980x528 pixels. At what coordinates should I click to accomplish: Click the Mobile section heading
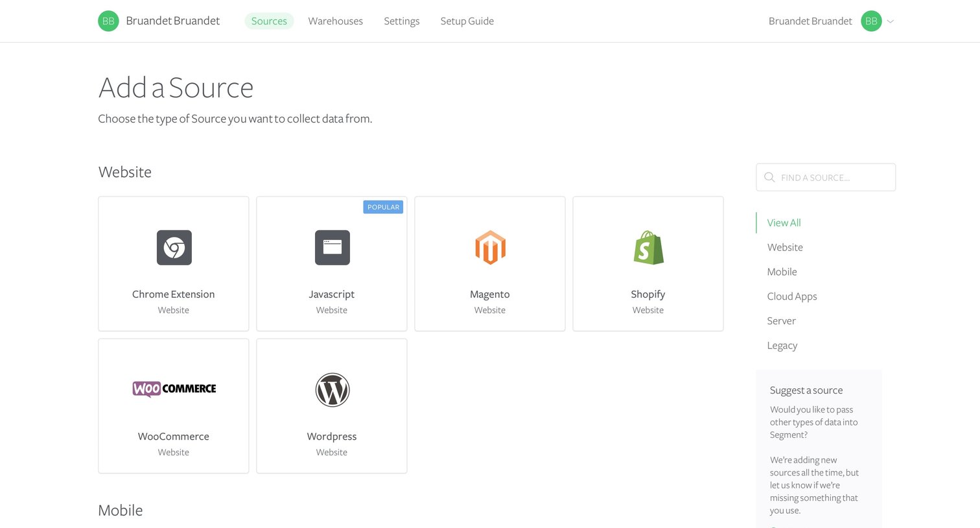pyautogui.click(x=121, y=510)
